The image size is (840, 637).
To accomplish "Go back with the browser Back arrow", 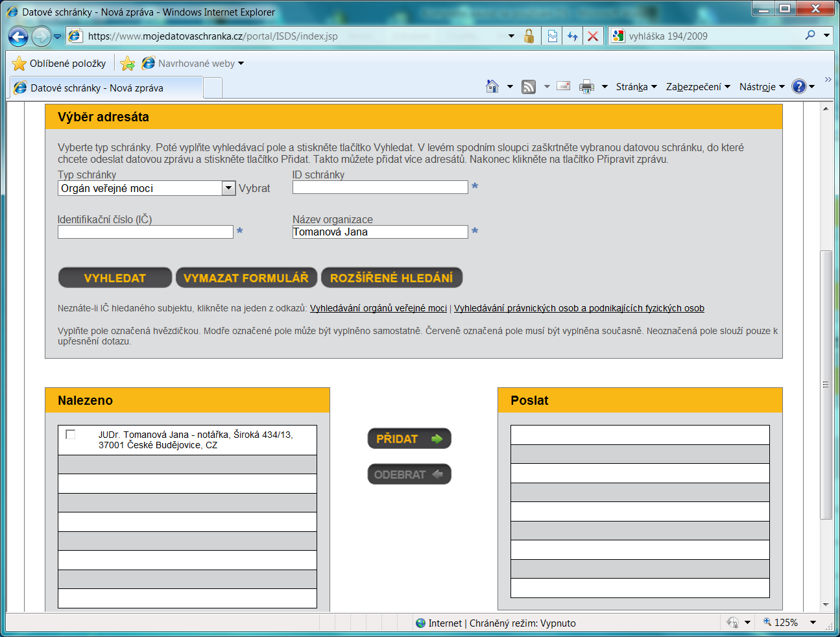I will pyautogui.click(x=18, y=36).
